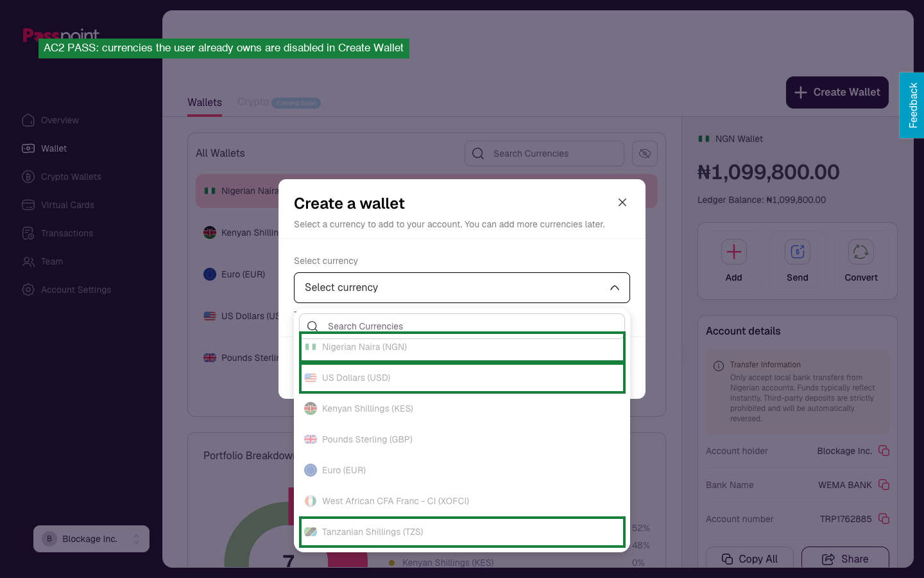
Task: Click the Copy All button
Action: point(749,558)
